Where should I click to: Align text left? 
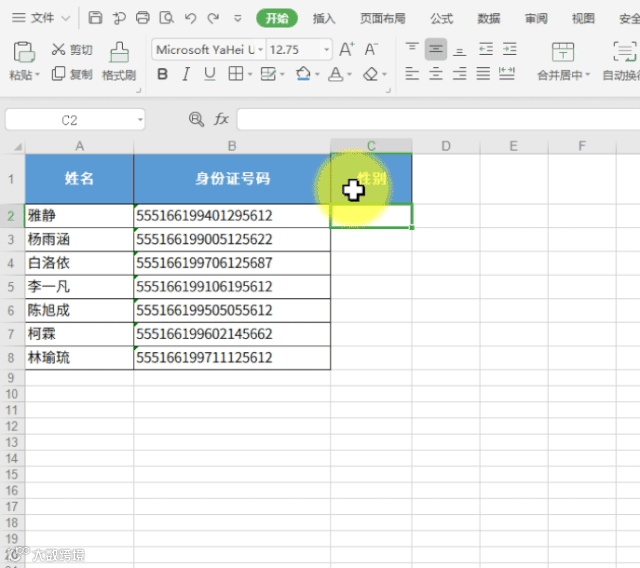412,74
